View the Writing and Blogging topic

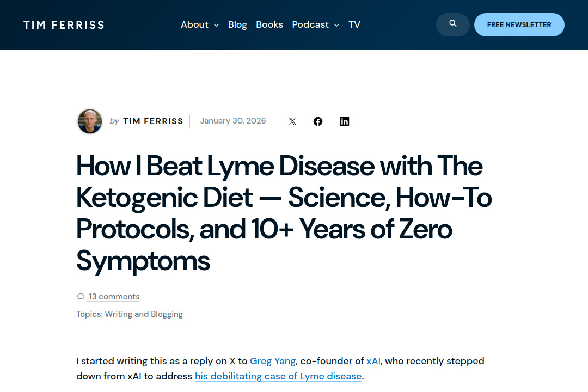click(x=144, y=314)
